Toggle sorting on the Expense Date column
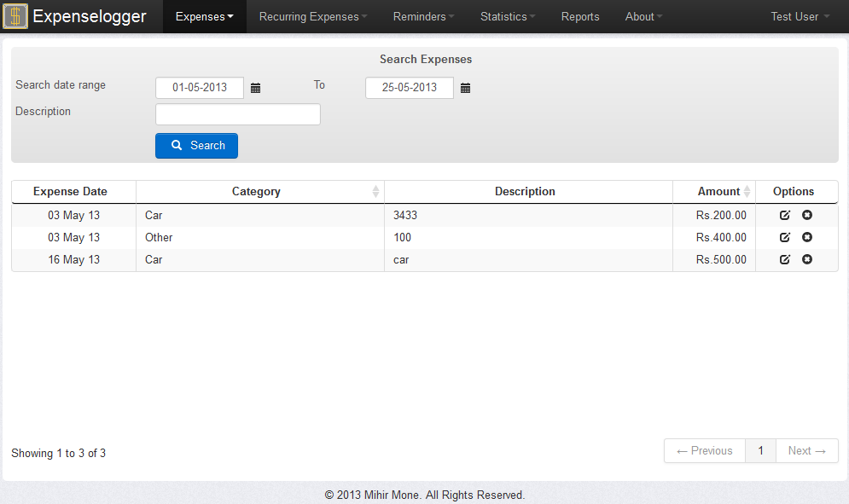Image resolution: width=849 pixels, height=504 pixels. coord(73,191)
